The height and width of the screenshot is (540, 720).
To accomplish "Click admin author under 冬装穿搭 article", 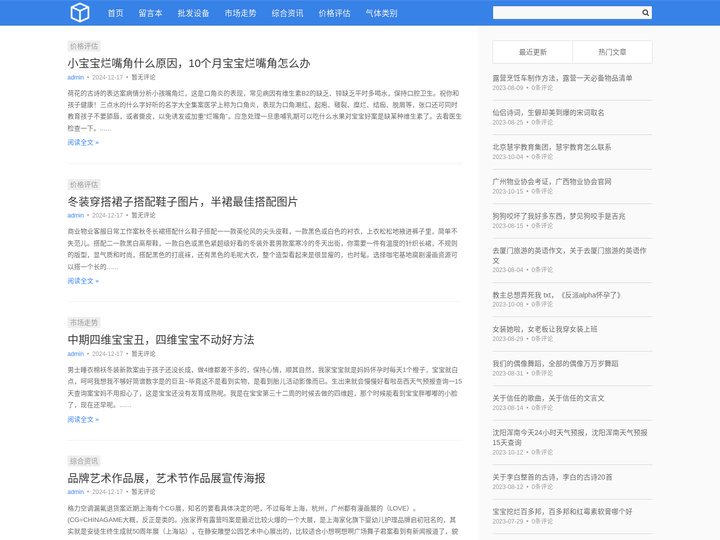I will tap(76, 215).
